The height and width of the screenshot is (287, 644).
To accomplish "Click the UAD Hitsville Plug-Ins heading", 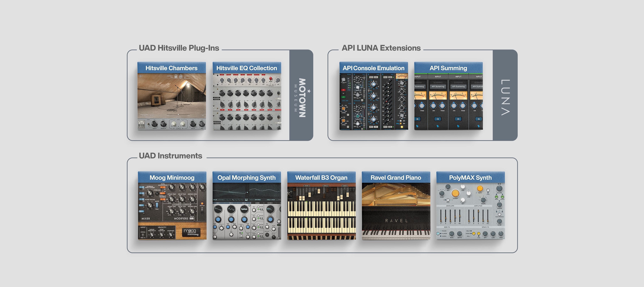I will 179,48.
